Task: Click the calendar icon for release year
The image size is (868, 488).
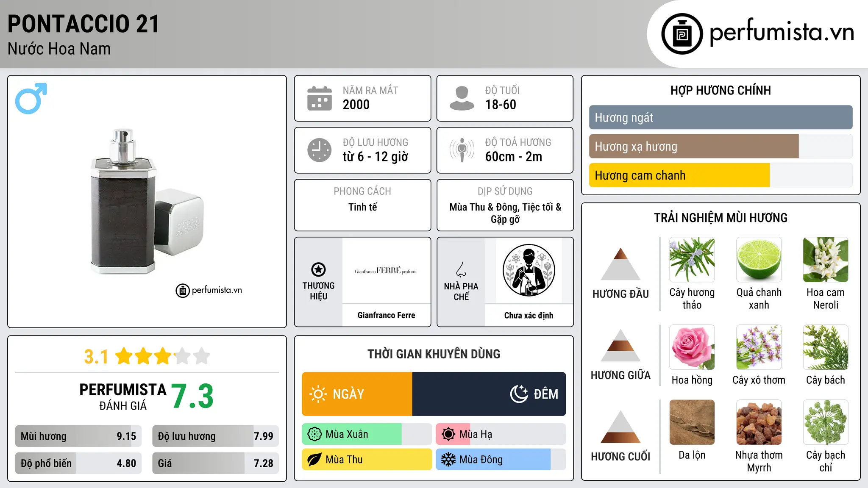Action: 320,98
